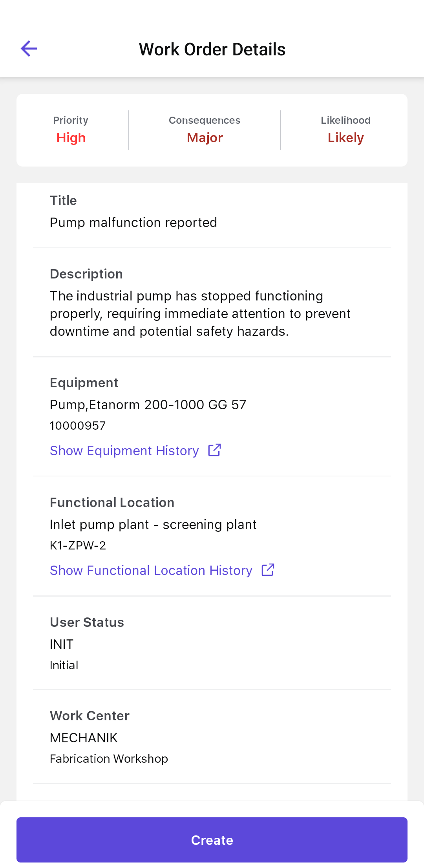Click the industrial pump description paragraph
424x868 pixels.
pos(200,313)
